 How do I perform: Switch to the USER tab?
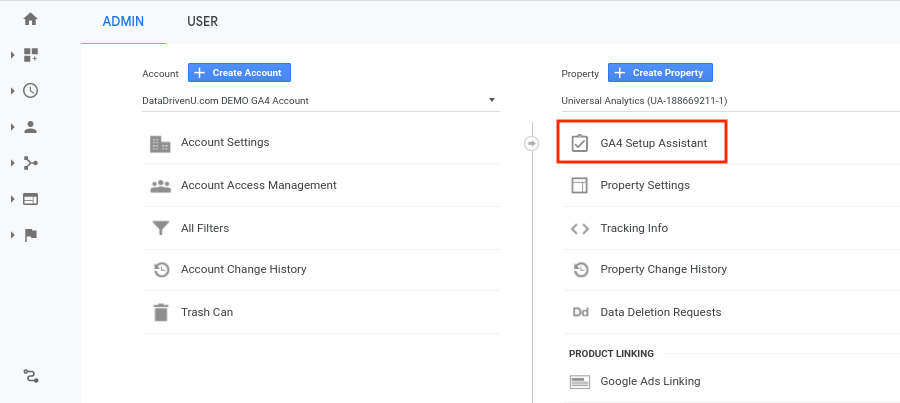coord(203,22)
